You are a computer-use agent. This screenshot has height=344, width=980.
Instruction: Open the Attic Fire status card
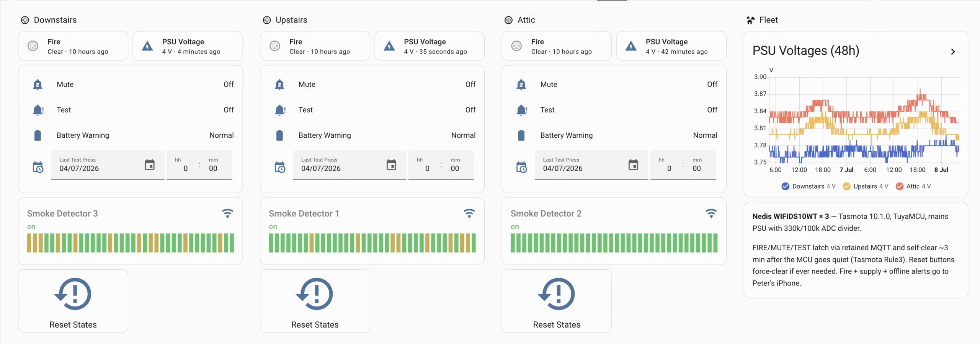557,46
